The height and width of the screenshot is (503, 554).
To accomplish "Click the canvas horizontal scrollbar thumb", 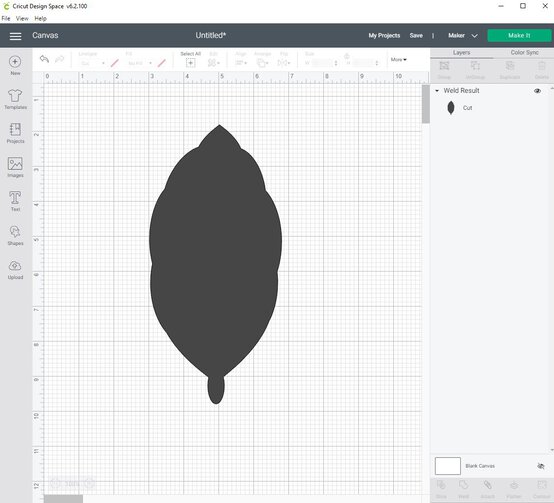I will (x=63, y=499).
